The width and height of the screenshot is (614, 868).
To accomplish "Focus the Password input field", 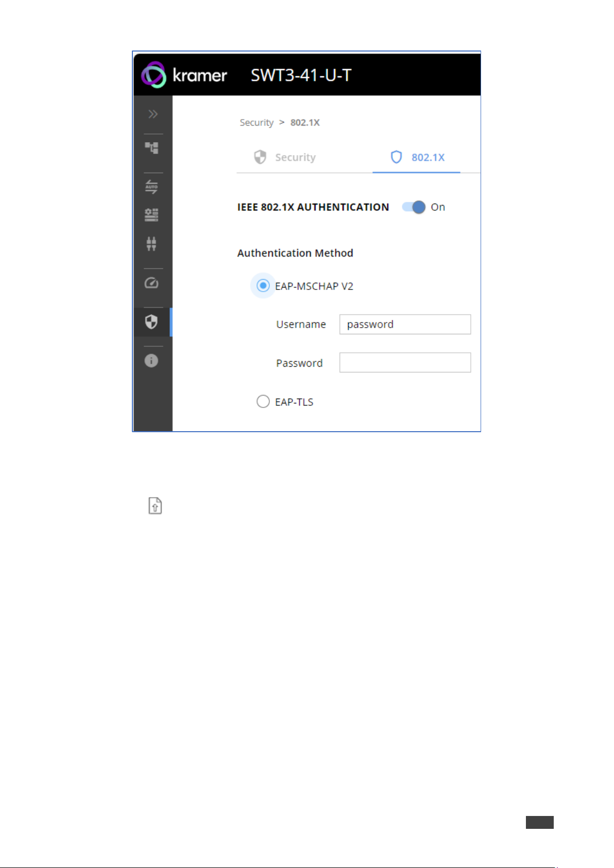I will (x=405, y=363).
